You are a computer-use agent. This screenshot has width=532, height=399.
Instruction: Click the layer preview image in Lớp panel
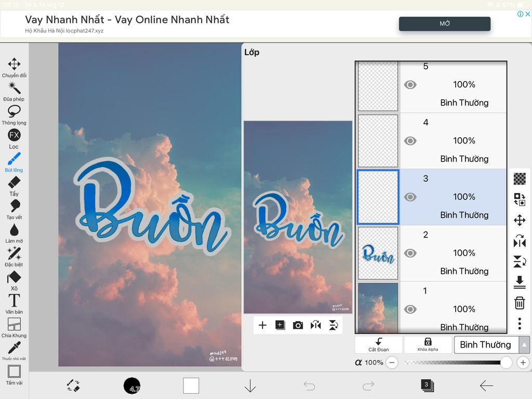298,217
